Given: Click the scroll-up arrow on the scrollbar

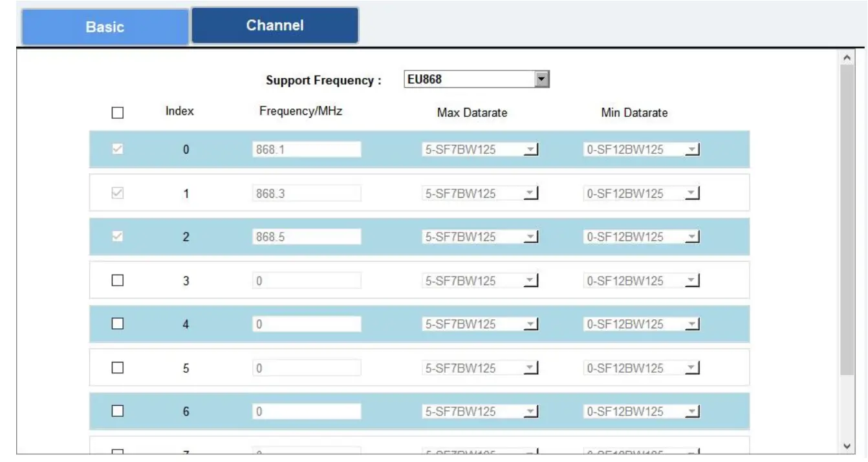Looking at the screenshot, I should (847, 58).
